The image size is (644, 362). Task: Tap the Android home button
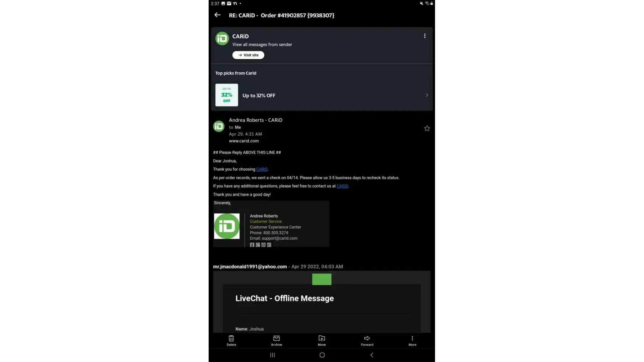pos(322,355)
